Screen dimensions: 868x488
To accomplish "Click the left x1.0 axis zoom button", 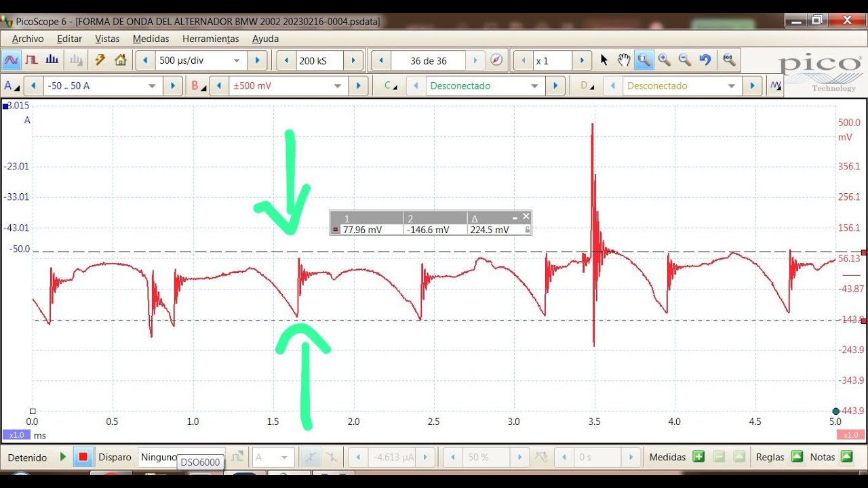I will coord(16,435).
